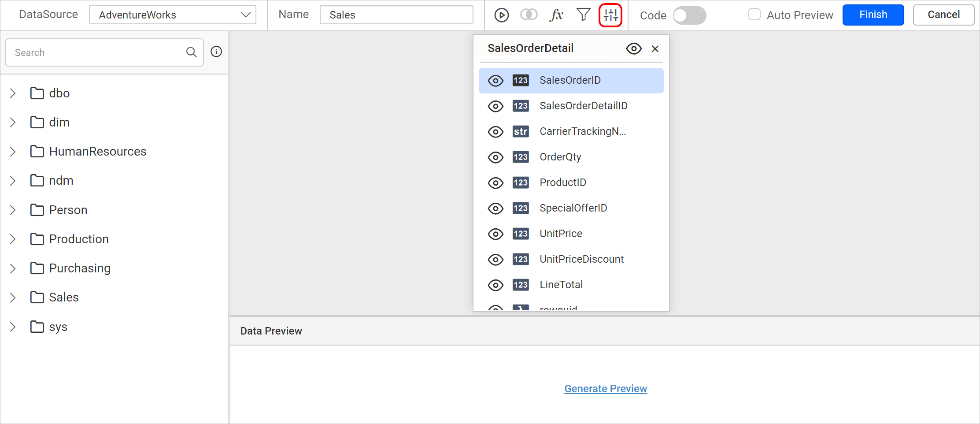Click the Generate Preview link
Viewport: 980px width, 424px height.
(x=606, y=389)
